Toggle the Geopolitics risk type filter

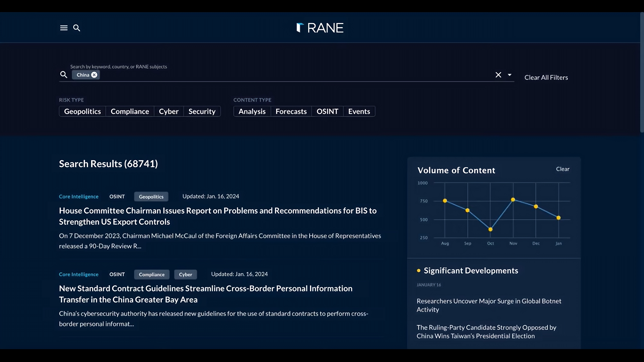82,111
